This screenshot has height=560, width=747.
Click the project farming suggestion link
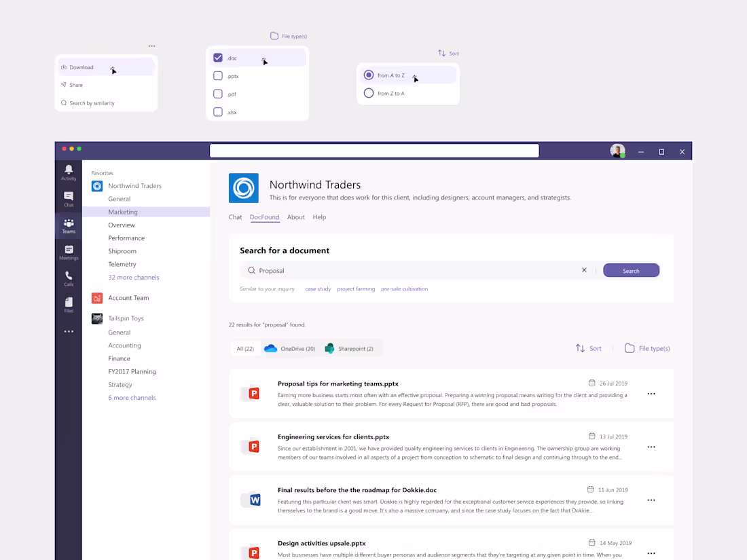(356, 289)
